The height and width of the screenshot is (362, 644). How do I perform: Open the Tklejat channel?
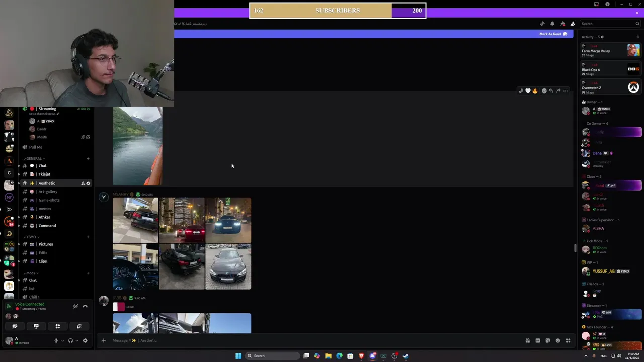click(x=54, y=174)
